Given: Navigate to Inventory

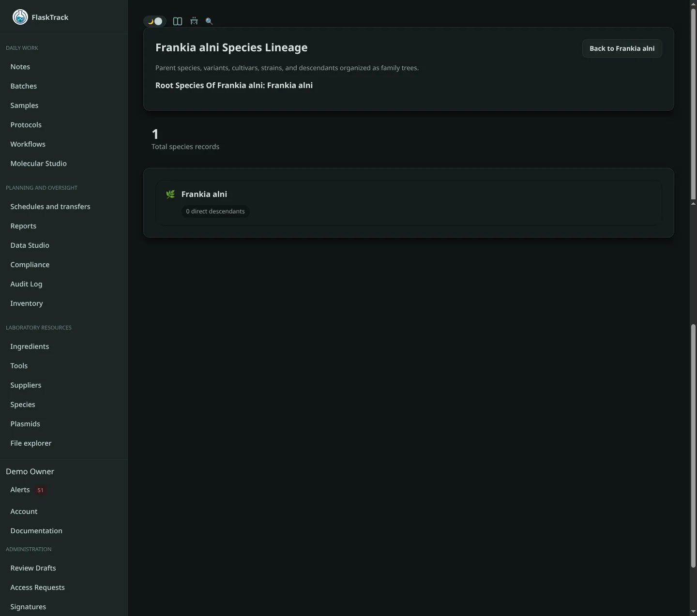Looking at the screenshot, I should [x=27, y=303].
